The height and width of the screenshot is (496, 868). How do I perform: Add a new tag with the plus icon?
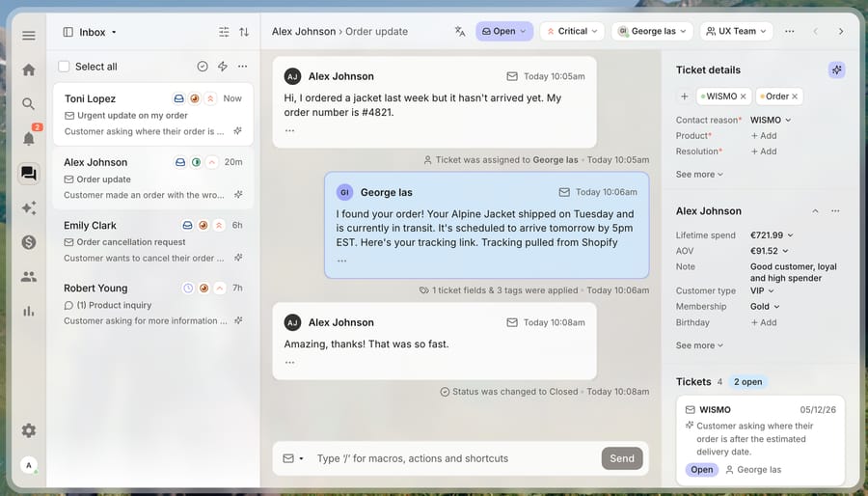pyautogui.click(x=684, y=96)
